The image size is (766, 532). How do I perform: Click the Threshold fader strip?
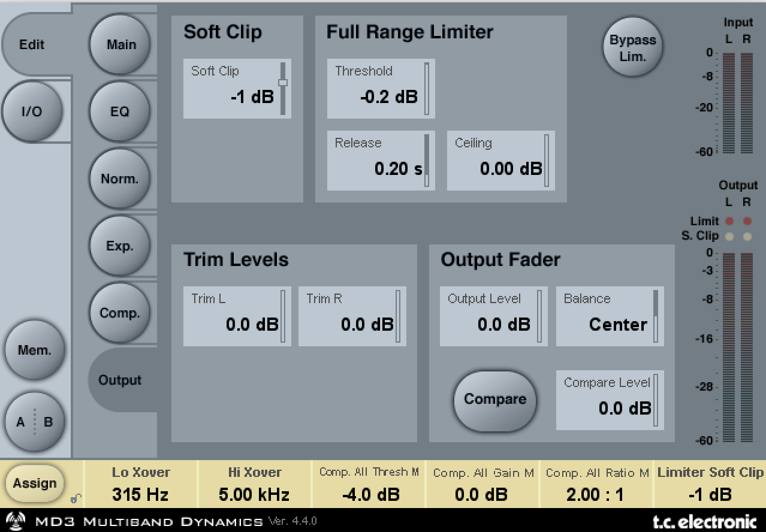[427, 89]
